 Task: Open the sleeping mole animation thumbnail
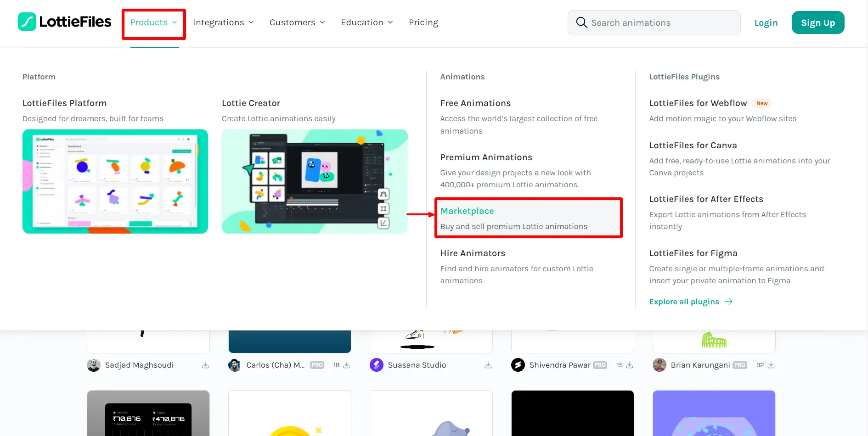[431, 413]
